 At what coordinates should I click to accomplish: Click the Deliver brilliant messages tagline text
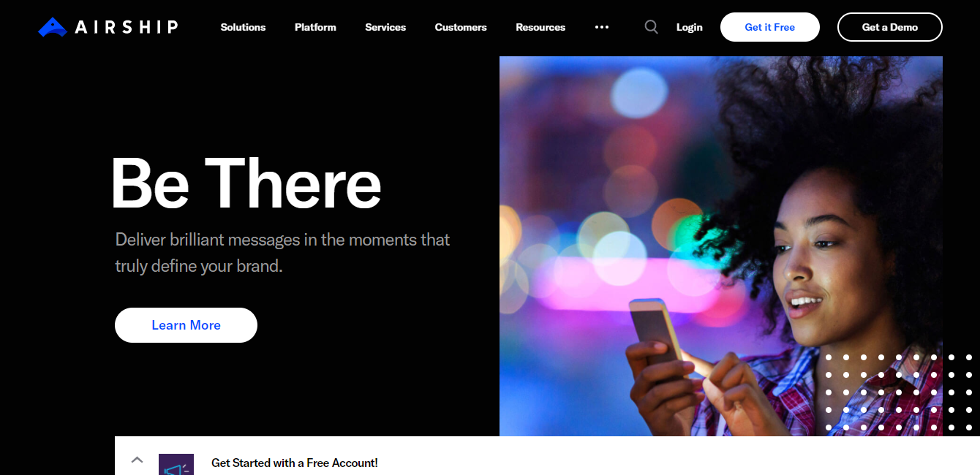tap(282, 253)
